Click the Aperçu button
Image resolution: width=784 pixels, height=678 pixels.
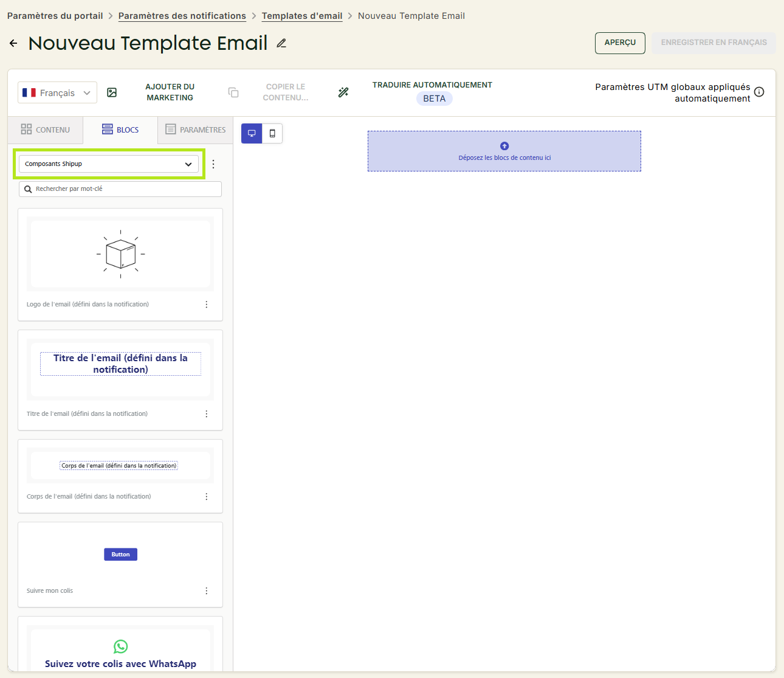(x=620, y=43)
